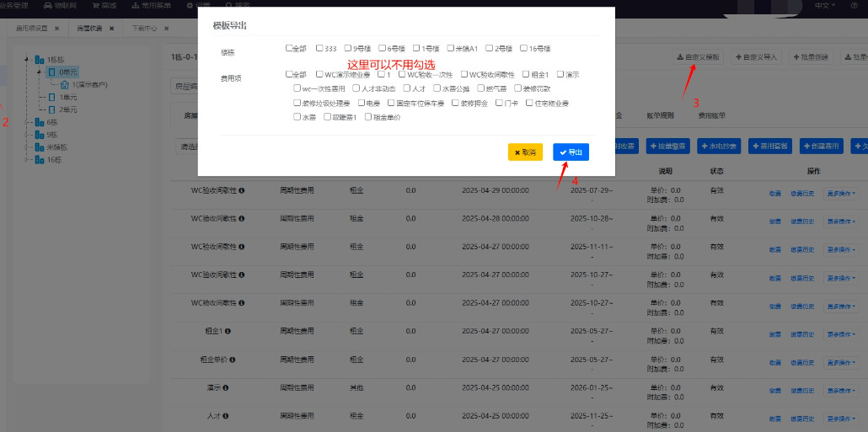Screen dimensions: 868x432
Task: Collapse the 1栋栋 tree node
Action: [x=28, y=60]
